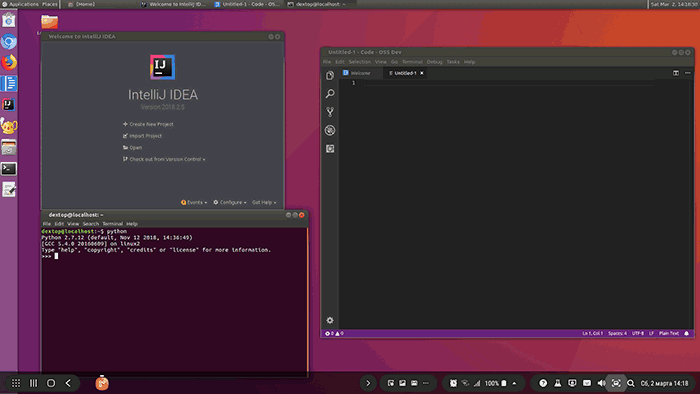Click Plain Text language mode in status bar
The image size is (700, 394).
tap(669, 333)
